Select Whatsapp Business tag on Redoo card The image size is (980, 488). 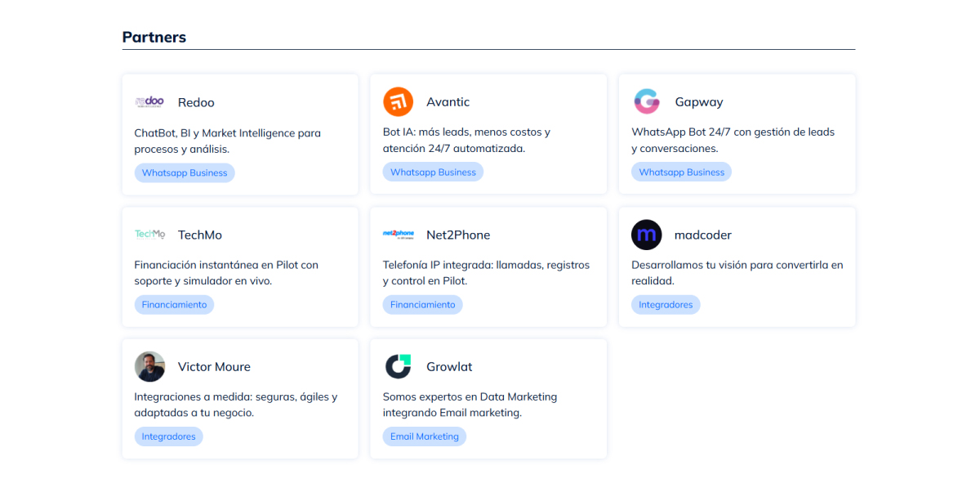point(185,173)
